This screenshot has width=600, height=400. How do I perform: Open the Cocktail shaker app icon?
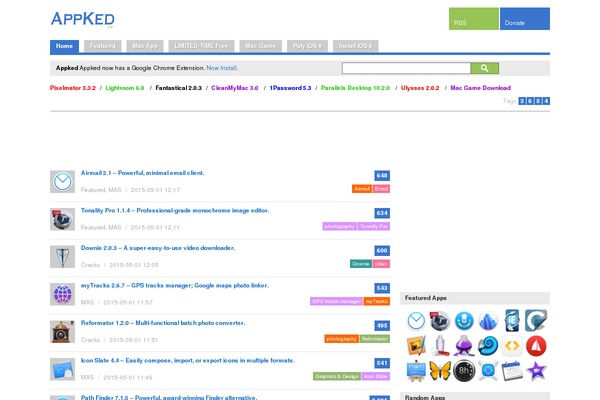(440, 346)
